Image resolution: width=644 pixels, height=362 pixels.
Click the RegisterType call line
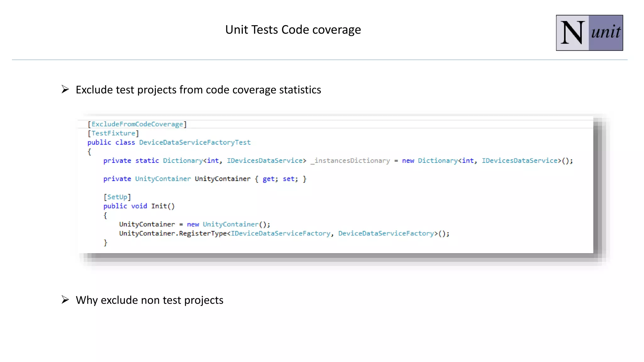[x=284, y=233]
